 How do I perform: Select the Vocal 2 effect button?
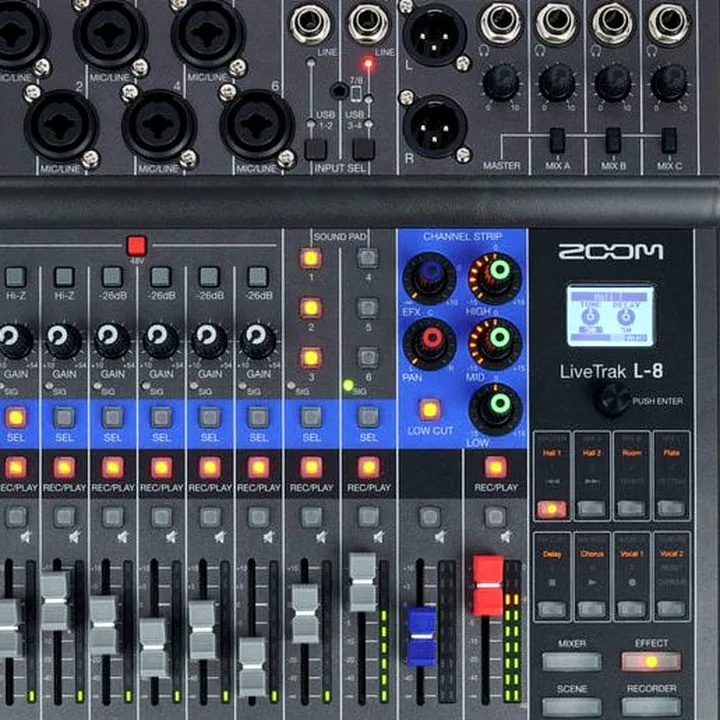click(671, 609)
